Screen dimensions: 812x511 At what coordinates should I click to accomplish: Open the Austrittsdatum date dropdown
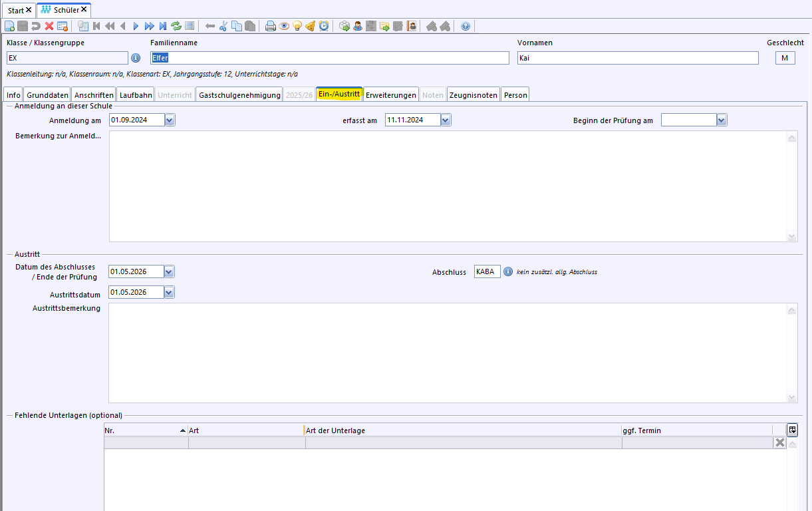tap(169, 292)
